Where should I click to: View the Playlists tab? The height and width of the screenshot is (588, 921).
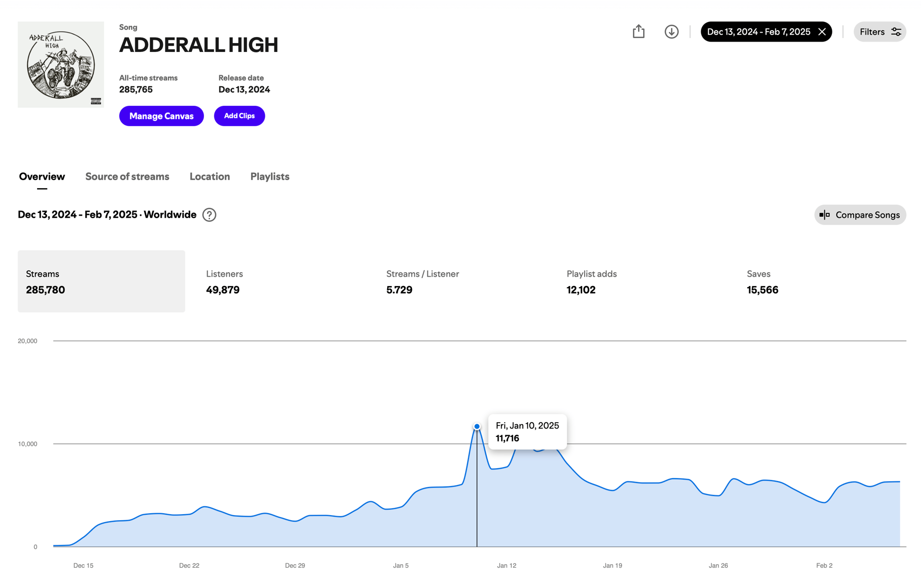[269, 177]
